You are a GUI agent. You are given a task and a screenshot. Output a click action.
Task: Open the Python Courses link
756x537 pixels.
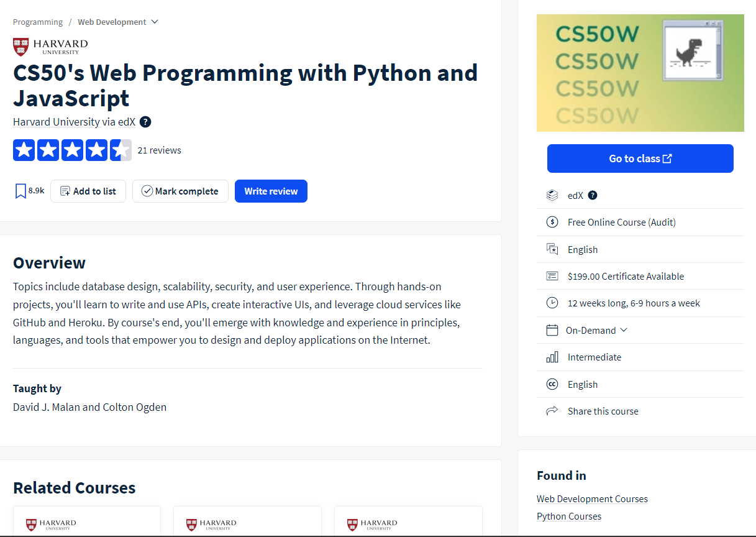pos(569,516)
